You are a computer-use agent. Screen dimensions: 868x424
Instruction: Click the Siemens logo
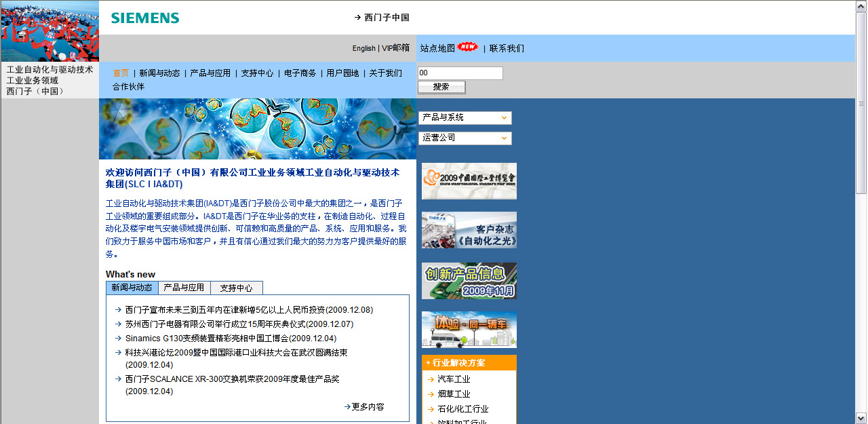pos(145,18)
